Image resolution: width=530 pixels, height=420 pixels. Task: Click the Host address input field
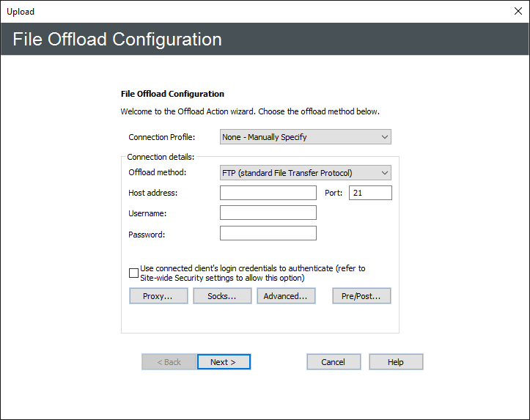268,193
